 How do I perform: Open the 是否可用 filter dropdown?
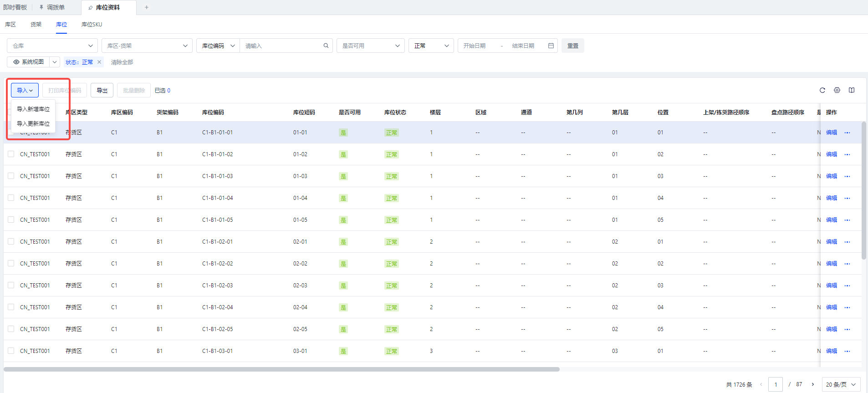click(x=370, y=46)
